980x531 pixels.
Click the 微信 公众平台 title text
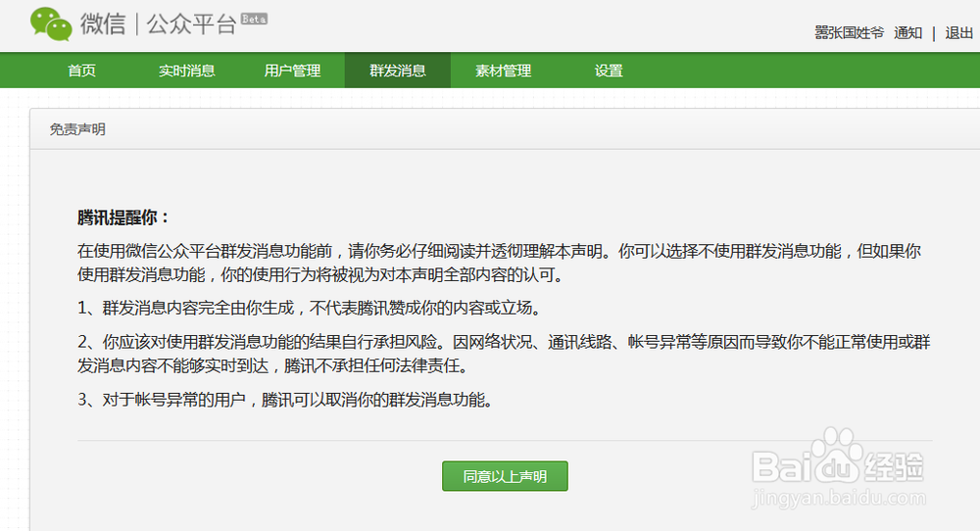click(158, 24)
